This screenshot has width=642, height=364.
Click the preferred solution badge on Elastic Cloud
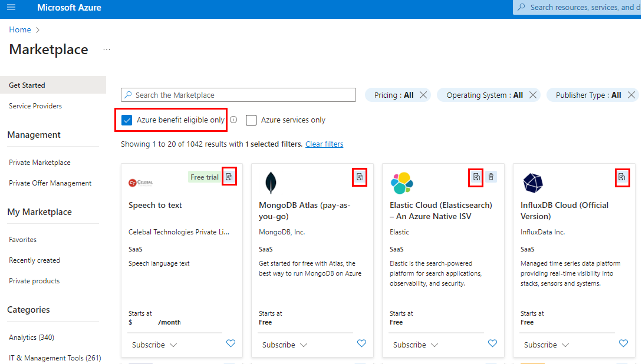491,177
